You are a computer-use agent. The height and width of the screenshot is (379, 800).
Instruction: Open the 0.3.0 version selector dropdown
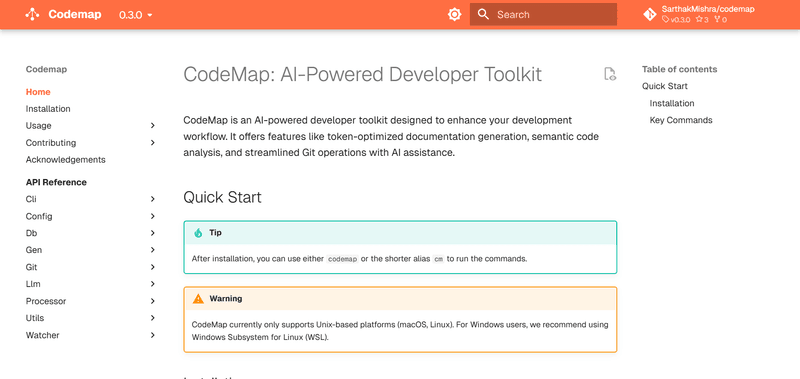click(x=136, y=15)
